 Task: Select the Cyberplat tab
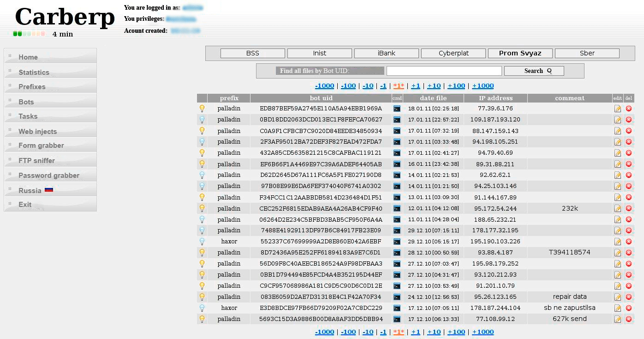pos(453,54)
